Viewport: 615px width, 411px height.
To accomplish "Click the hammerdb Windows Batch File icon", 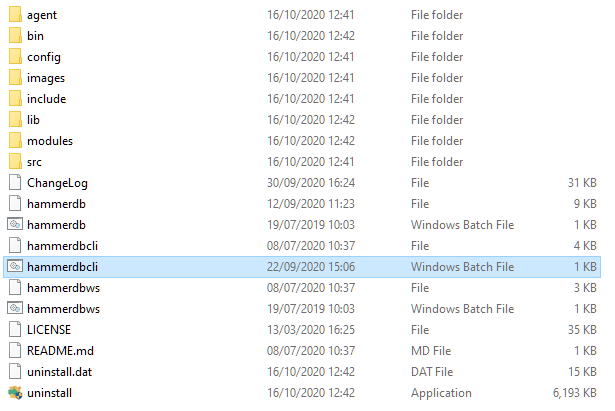I will [x=15, y=224].
